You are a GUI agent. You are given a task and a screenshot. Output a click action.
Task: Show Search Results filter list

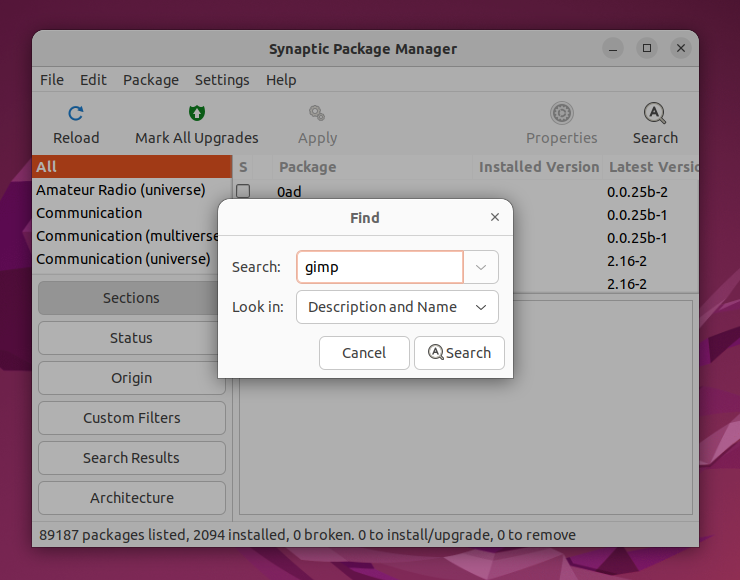coord(132,458)
